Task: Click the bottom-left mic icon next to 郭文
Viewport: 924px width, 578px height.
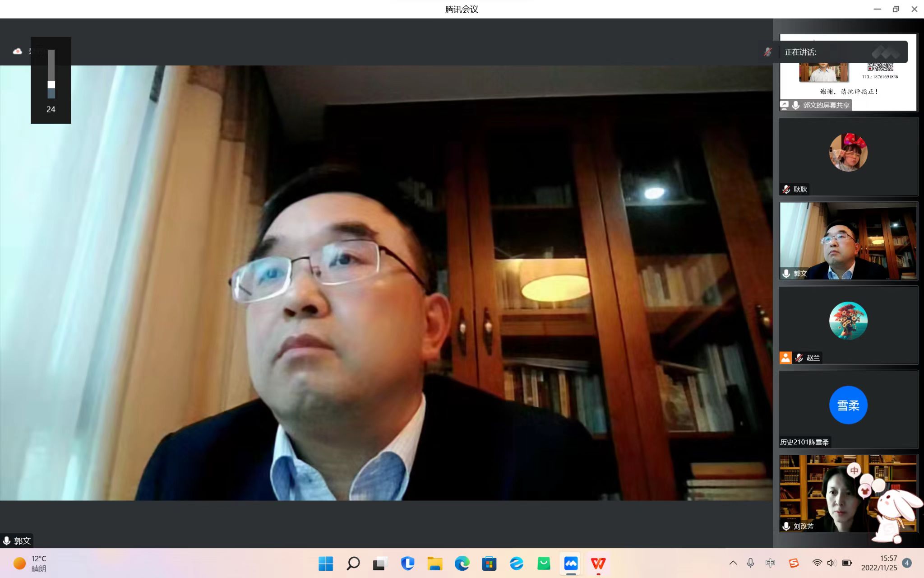Action: pyautogui.click(x=7, y=541)
